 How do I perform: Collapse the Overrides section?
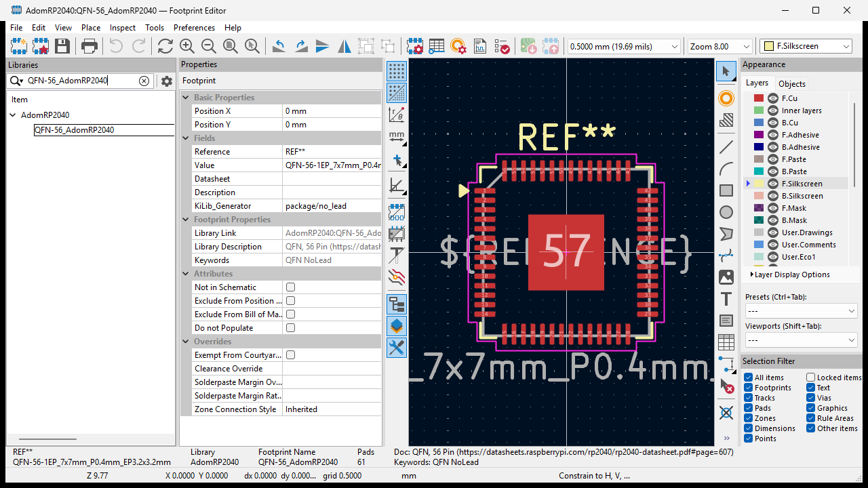186,342
